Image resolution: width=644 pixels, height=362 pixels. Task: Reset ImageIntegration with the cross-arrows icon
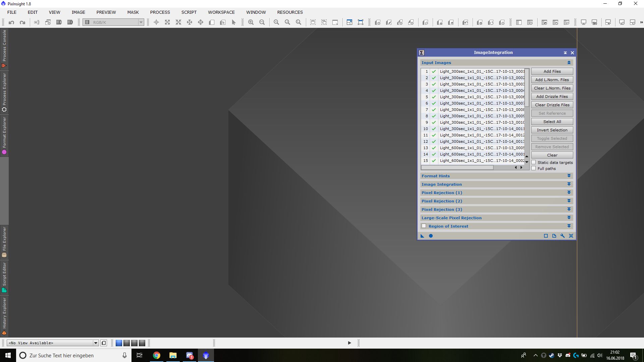(x=571, y=236)
